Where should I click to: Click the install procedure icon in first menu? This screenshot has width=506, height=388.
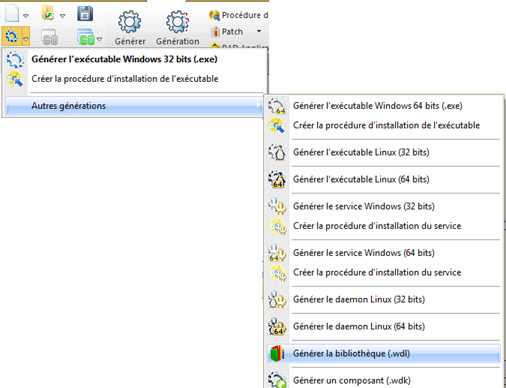(x=15, y=79)
